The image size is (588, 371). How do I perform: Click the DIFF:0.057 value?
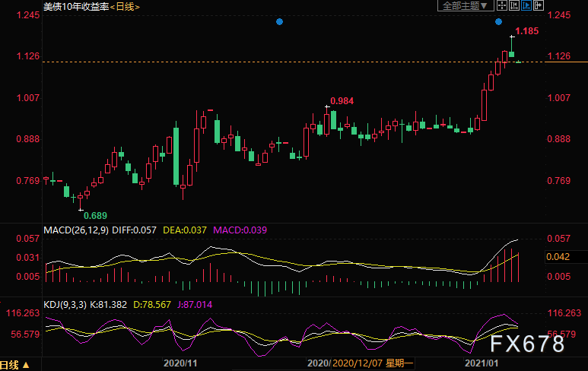(x=134, y=230)
